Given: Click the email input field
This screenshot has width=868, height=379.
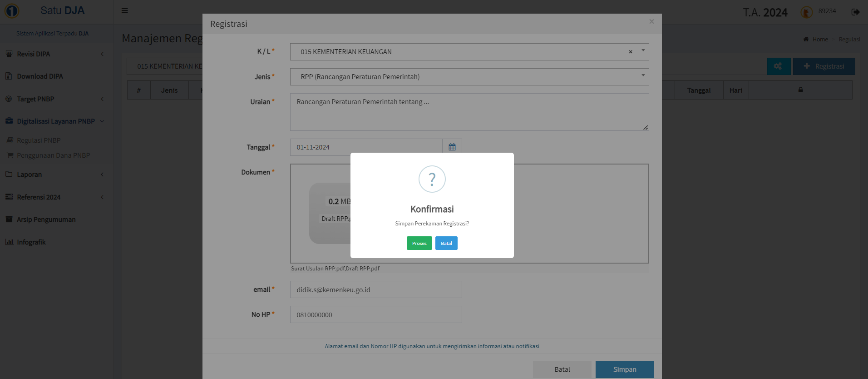Looking at the screenshot, I should pos(376,289).
